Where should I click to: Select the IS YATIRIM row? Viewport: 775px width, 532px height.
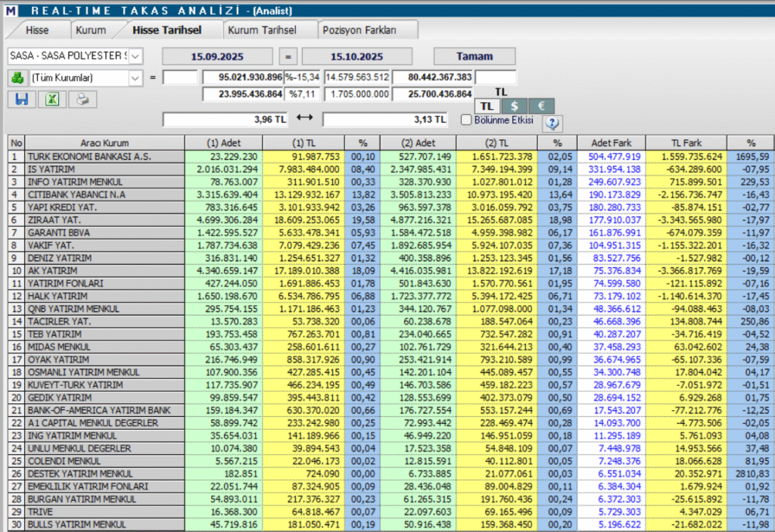pos(391,169)
